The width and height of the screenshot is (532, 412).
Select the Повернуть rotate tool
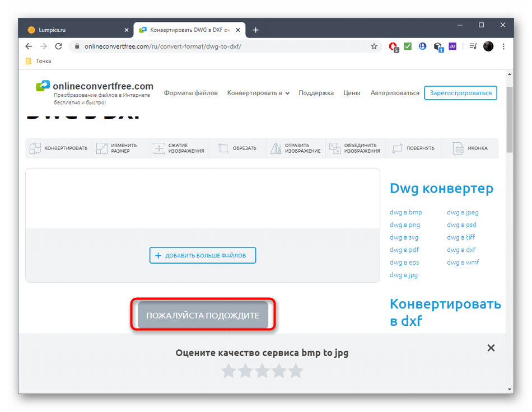point(413,148)
